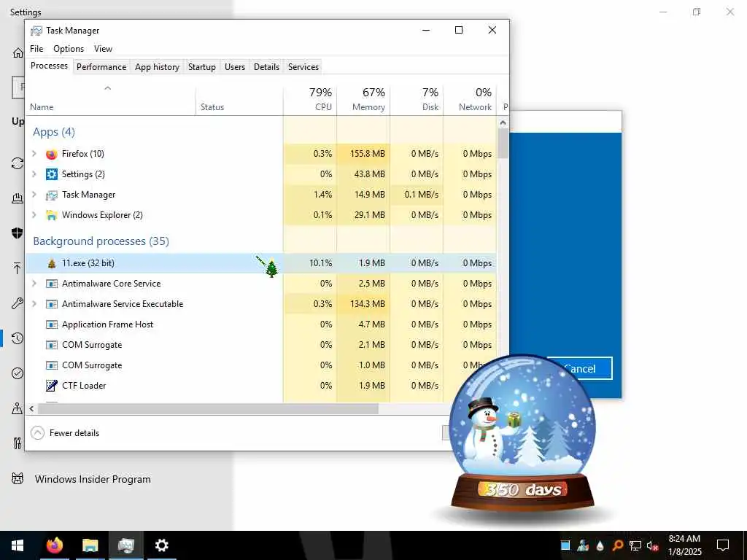747x560 pixels.
Task: Expand the Firefox (10) process group
Action: [34, 153]
